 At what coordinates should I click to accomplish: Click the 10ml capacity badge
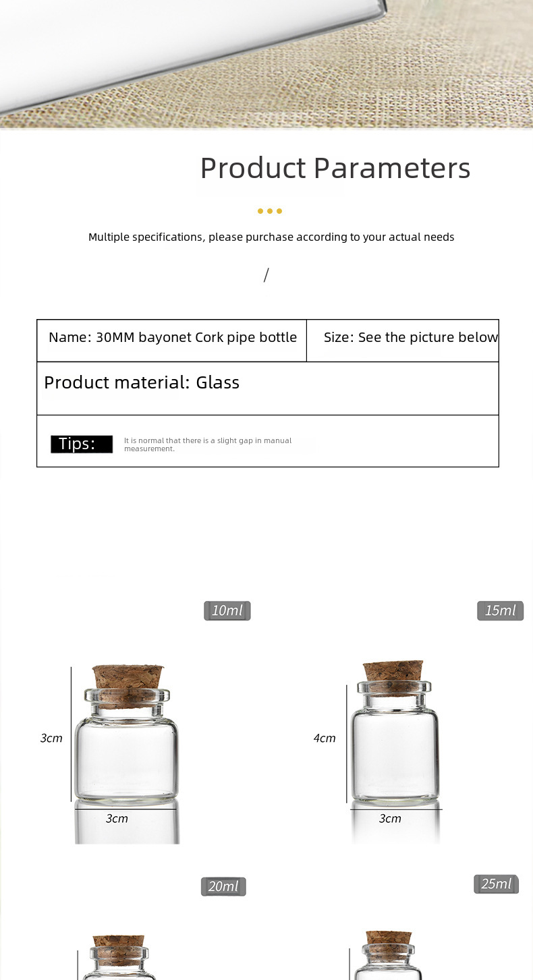pyautogui.click(x=227, y=611)
